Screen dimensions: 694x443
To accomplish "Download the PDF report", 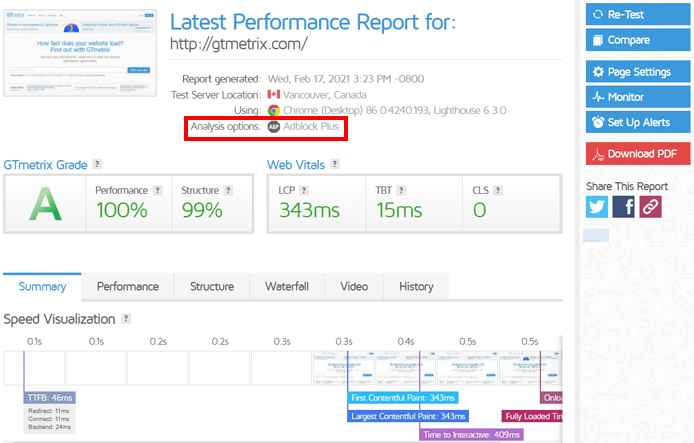I will click(x=637, y=154).
